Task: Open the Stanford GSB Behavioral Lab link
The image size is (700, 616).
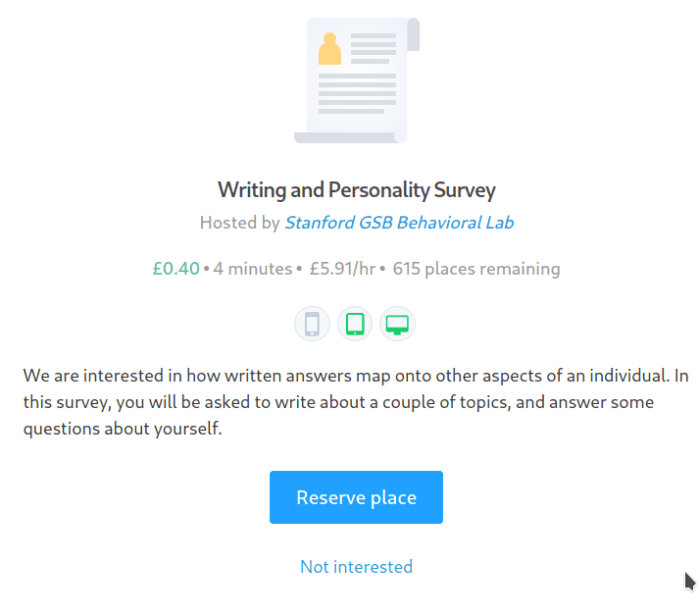Action: 399,223
